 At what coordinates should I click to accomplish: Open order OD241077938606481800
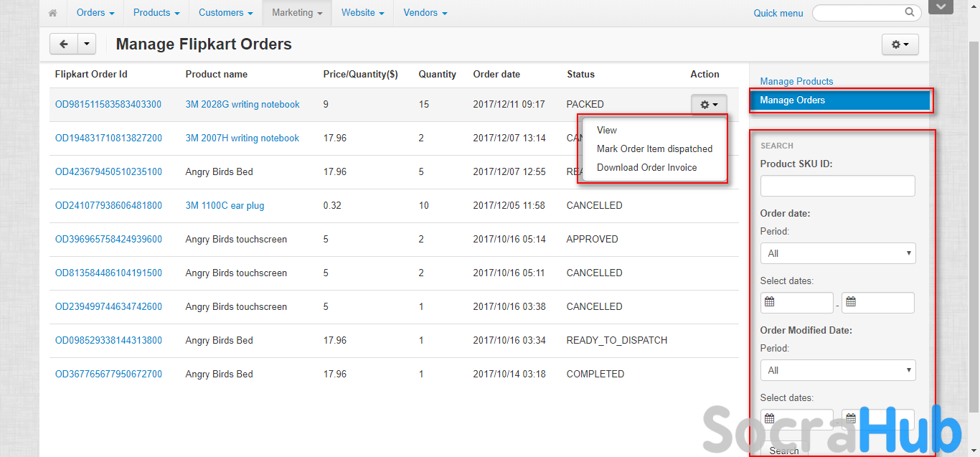[x=108, y=206]
